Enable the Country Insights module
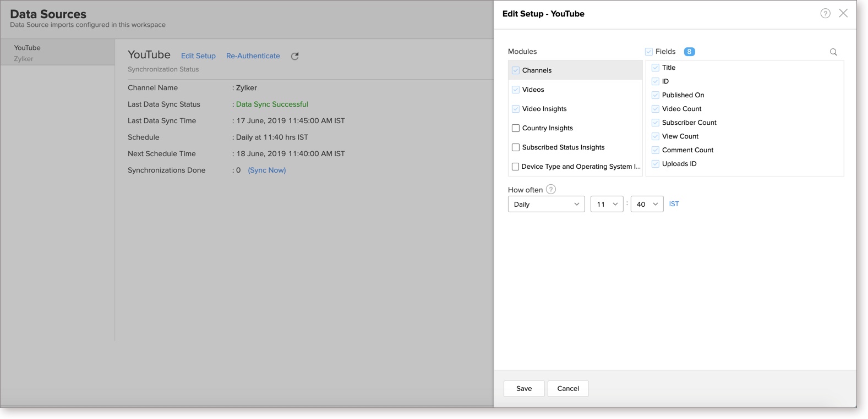The height and width of the screenshot is (419, 868). coord(516,128)
